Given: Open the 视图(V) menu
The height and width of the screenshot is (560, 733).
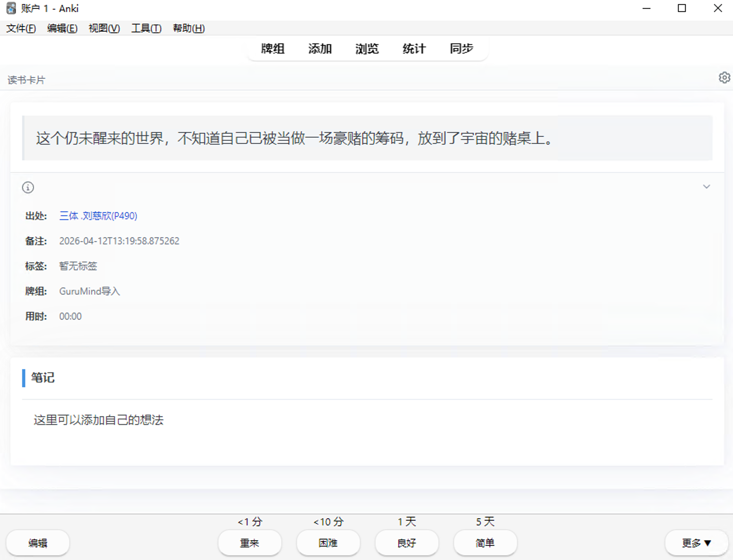Looking at the screenshot, I should 104,28.
